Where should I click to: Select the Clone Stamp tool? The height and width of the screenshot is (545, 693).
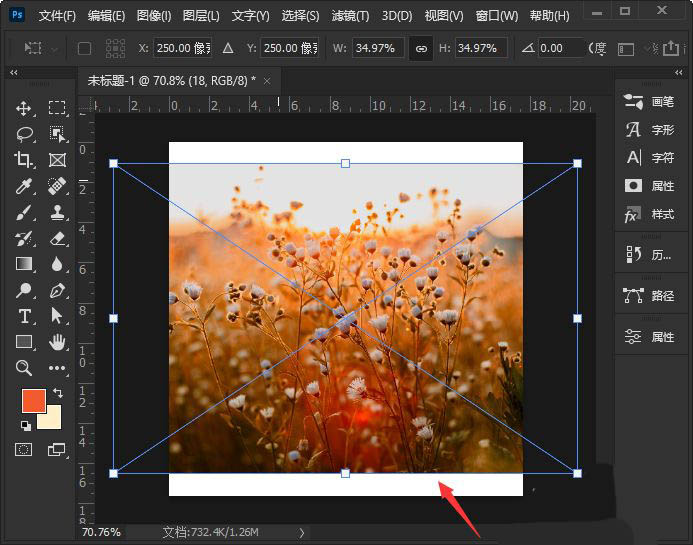click(x=57, y=212)
